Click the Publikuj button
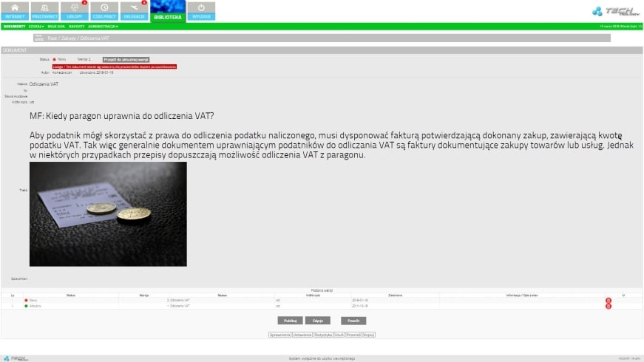This screenshot has width=644, height=362. (x=290, y=321)
